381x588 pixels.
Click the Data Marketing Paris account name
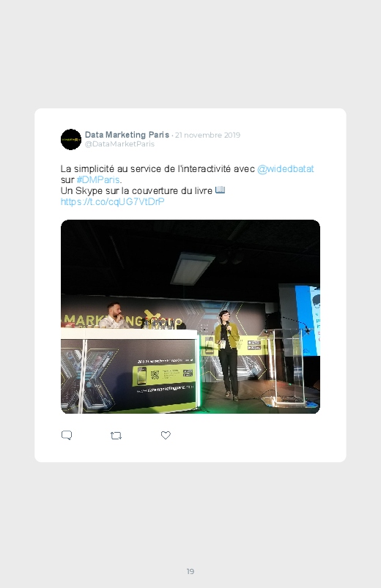click(x=127, y=135)
